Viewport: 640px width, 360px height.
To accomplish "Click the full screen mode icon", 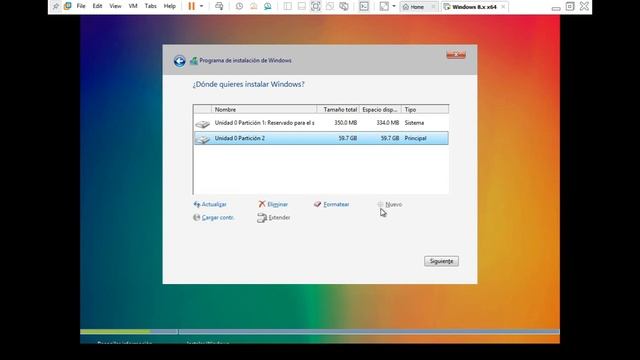I will pyautogui.click(x=316, y=6).
